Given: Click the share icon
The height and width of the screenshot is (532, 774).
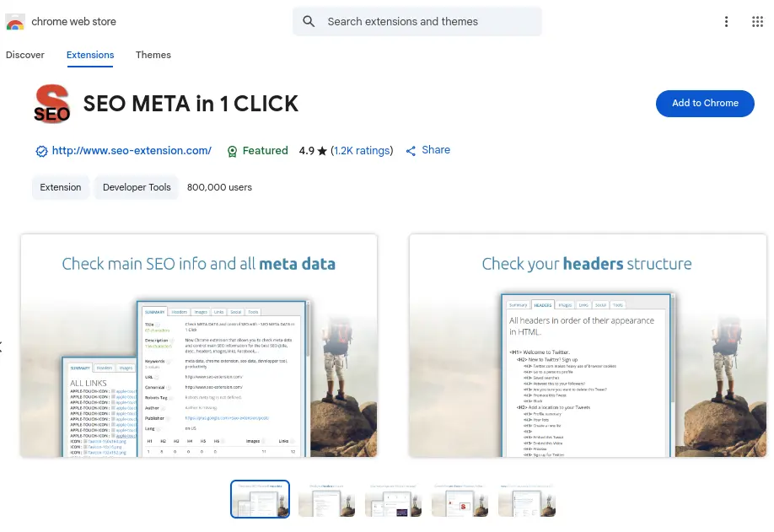Looking at the screenshot, I should [x=411, y=151].
